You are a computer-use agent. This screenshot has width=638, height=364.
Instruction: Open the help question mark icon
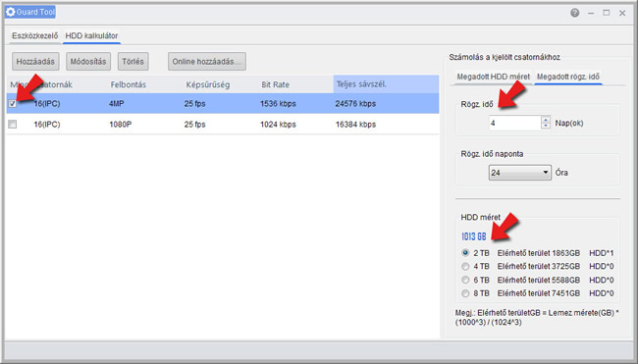pos(574,13)
